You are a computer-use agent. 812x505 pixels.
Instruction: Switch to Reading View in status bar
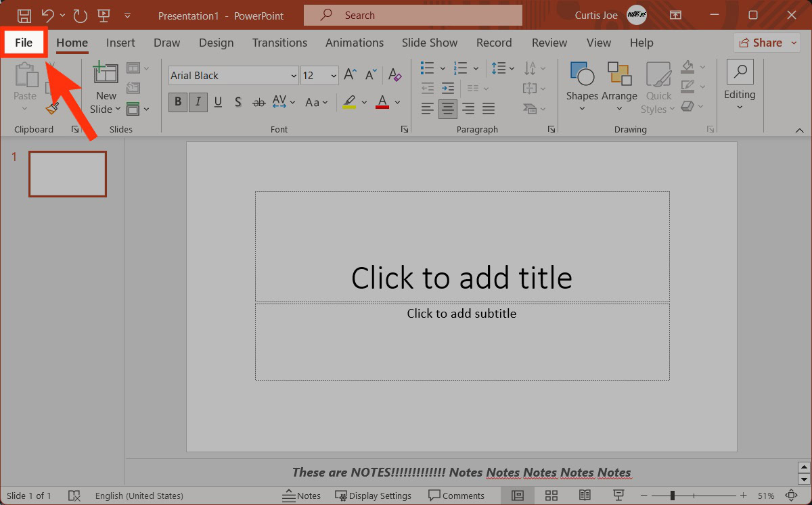coord(585,496)
